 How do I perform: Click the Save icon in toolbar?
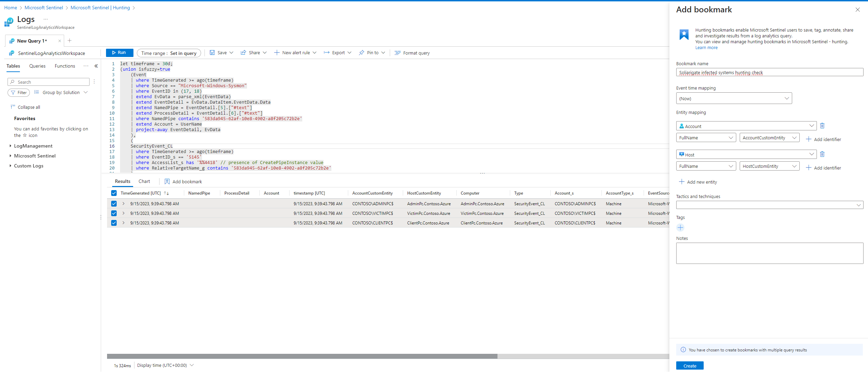(x=212, y=53)
